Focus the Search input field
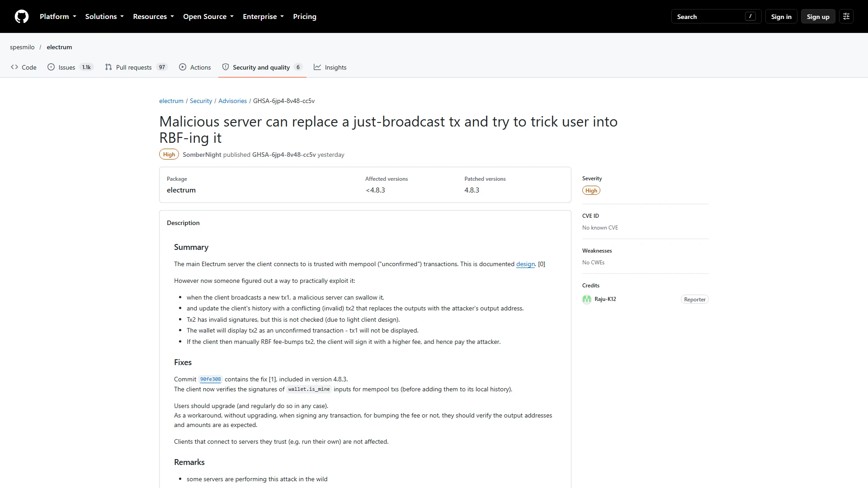This screenshot has height=488, width=868. click(x=716, y=17)
